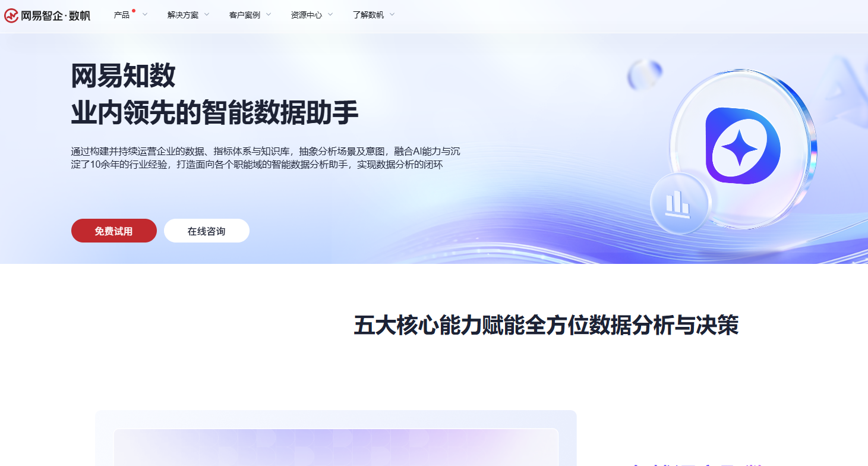Select the 解决方案 menu item
This screenshot has height=466, width=868.
183,15
